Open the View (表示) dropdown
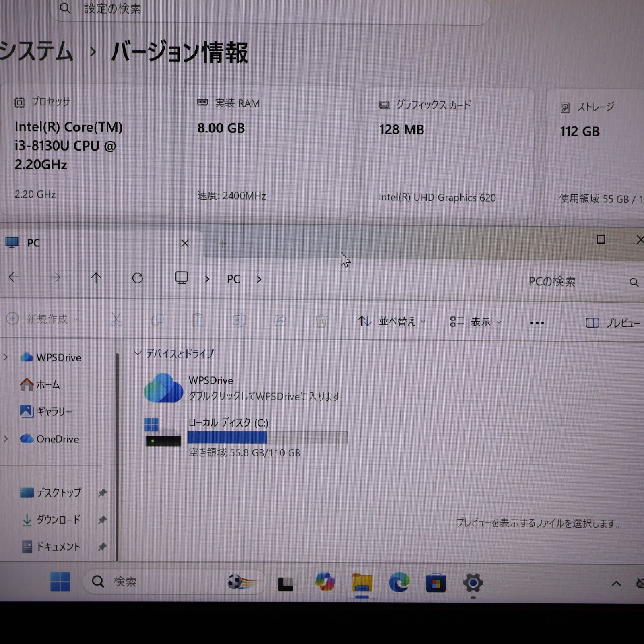The width and height of the screenshot is (644, 644). click(x=476, y=322)
